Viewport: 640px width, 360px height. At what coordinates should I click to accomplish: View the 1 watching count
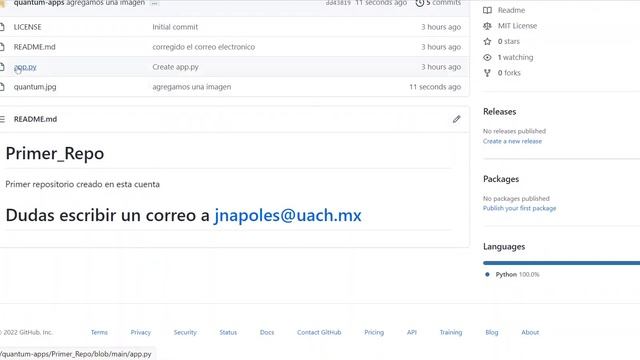[515, 57]
